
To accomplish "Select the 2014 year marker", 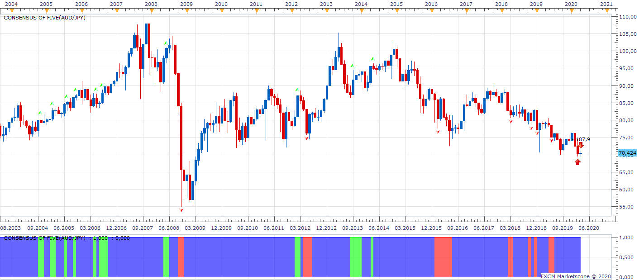I will pos(361,4).
